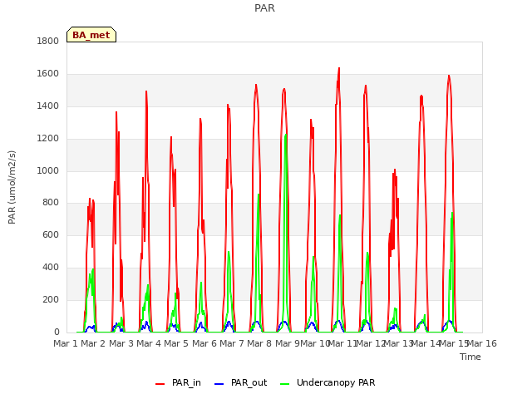Click the PAR chart title
The image size is (532, 399).
pos(264,8)
